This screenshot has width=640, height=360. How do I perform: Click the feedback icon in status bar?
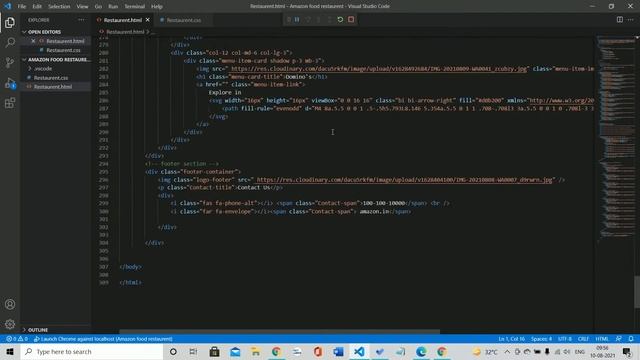[x=619, y=339]
